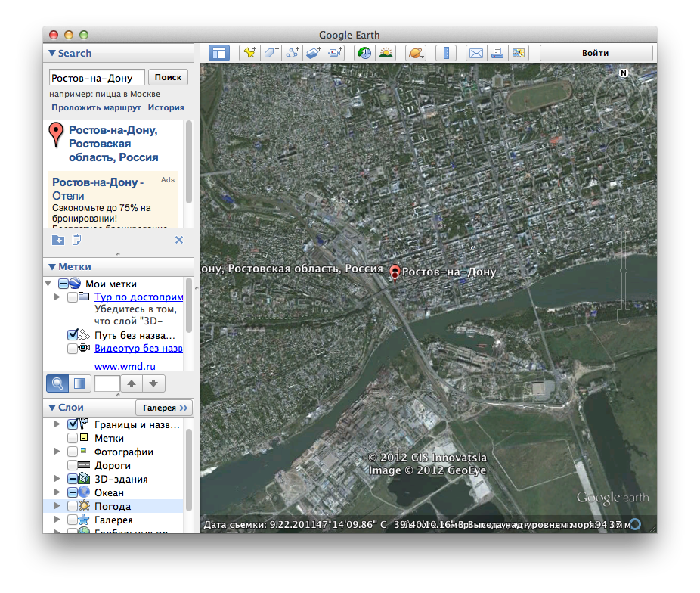The width and height of the screenshot is (700, 593).
Task: Expand the Галерея layer node
Action: pyautogui.click(x=57, y=520)
